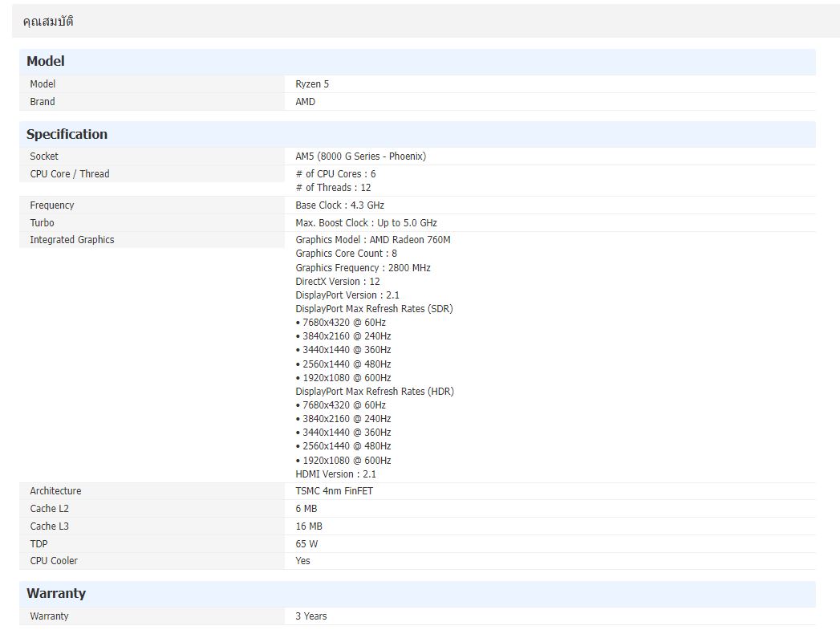Click DisplayPort Max Refresh Rates (HDR) line
Viewport: 840px width, 630px height.
tap(374, 392)
